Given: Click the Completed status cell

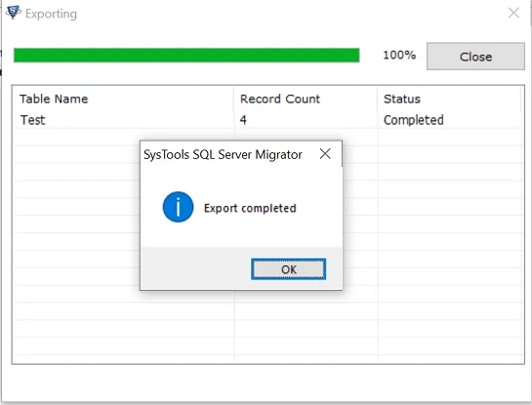Looking at the screenshot, I should 414,120.
